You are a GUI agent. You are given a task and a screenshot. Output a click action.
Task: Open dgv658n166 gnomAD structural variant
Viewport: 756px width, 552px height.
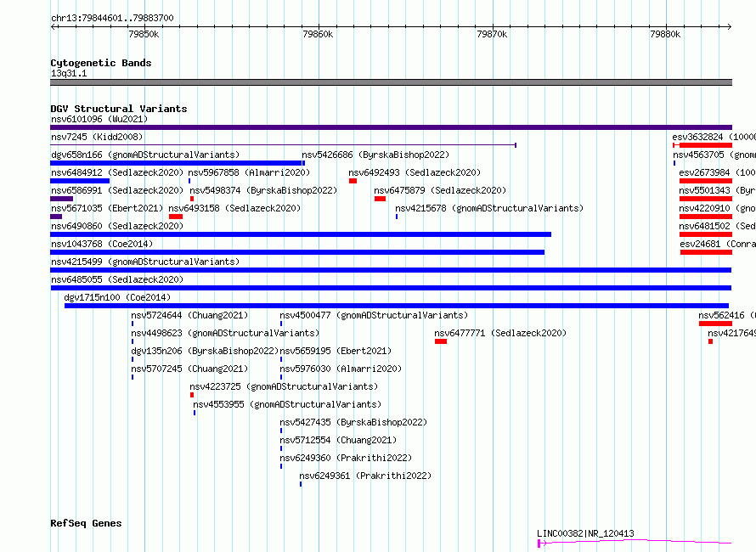[145, 155]
